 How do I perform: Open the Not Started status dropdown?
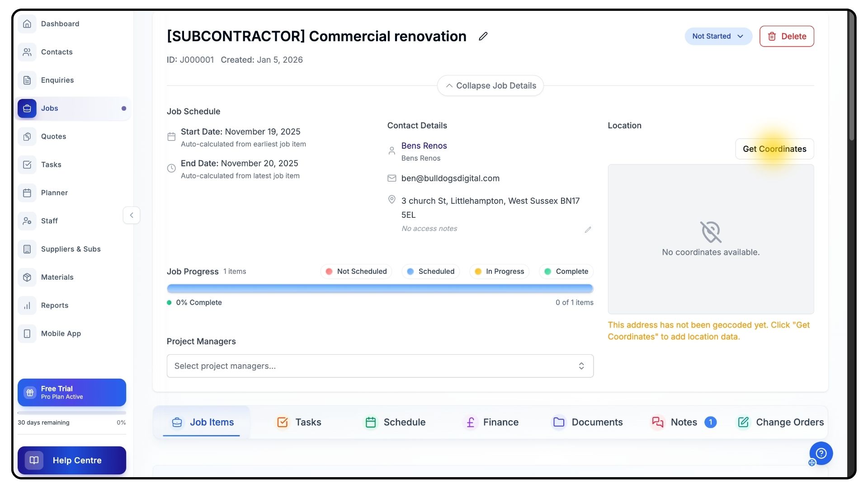point(718,36)
